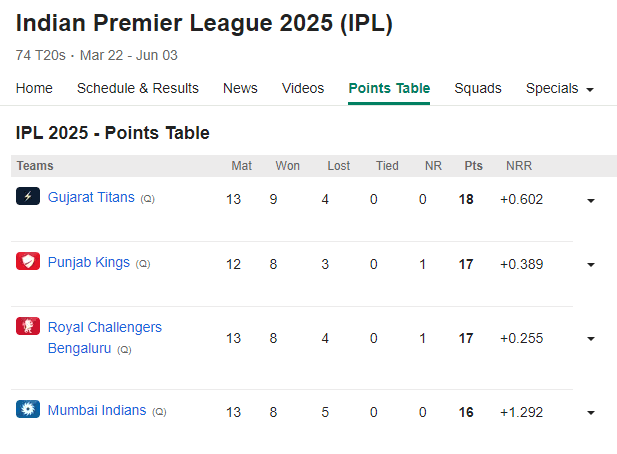Open the Schedule & Results tab
The height and width of the screenshot is (454, 617).
tap(138, 89)
